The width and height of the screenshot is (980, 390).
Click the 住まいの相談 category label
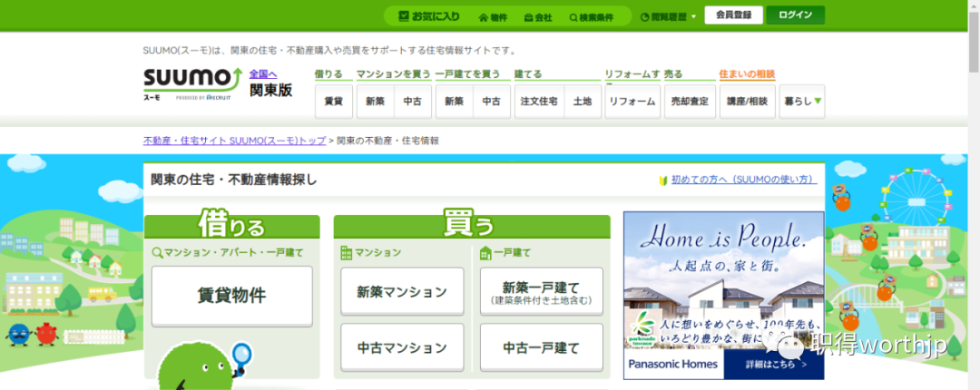pyautogui.click(x=747, y=73)
